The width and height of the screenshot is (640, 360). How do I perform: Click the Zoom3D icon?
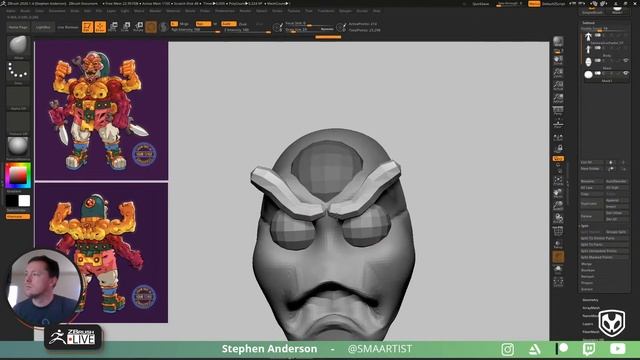point(558,205)
